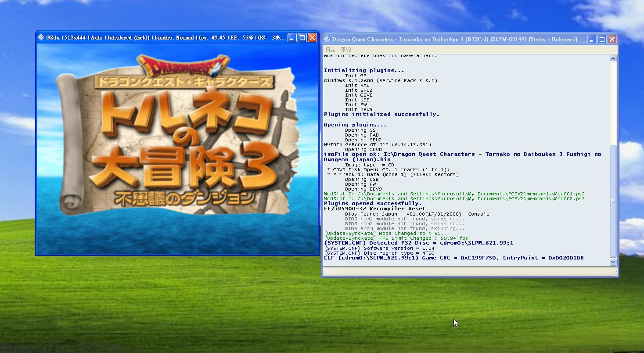
Task: Click the "Init USB" log line
Action: 357,100
